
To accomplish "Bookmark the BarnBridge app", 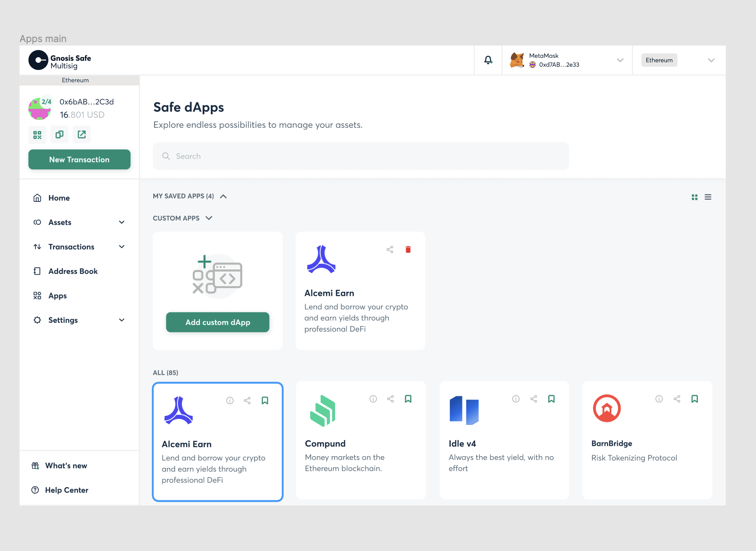I will coord(695,399).
